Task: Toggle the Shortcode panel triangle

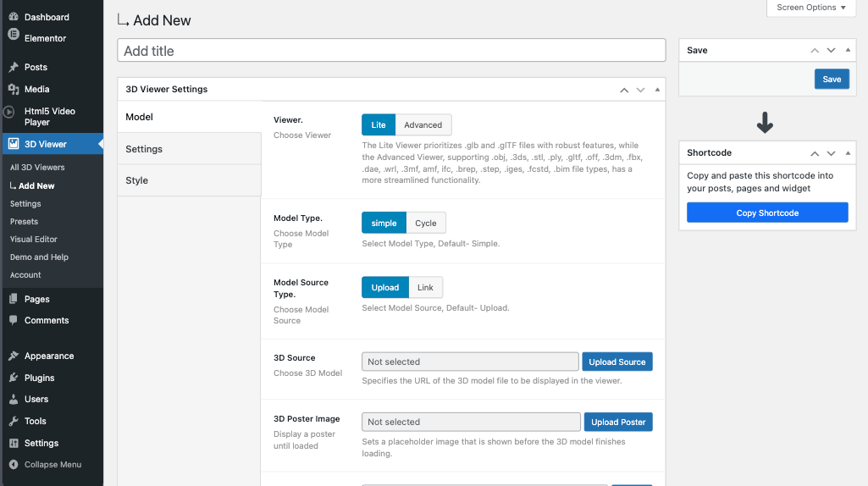Action: pyautogui.click(x=849, y=153)
